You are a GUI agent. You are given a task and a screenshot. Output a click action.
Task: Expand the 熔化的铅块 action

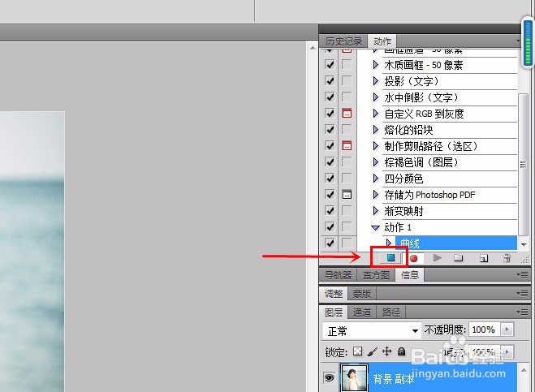[376, 130]
